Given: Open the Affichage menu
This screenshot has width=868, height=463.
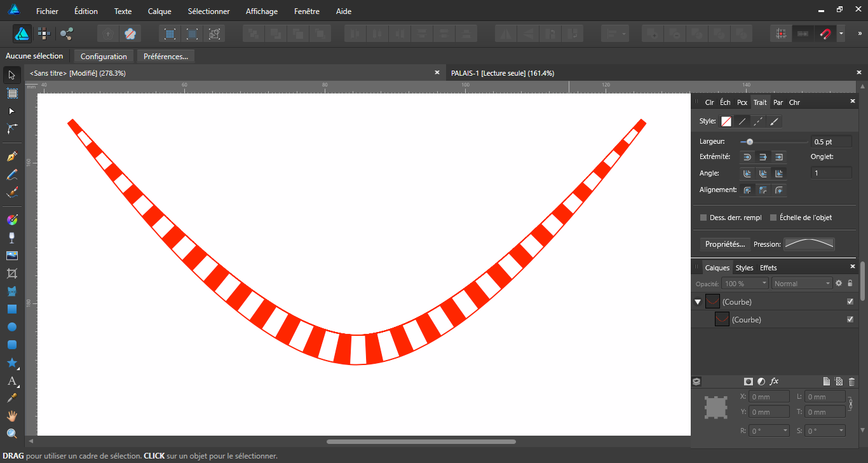Looking at the screenshot, I should click(x=262, y=11).
